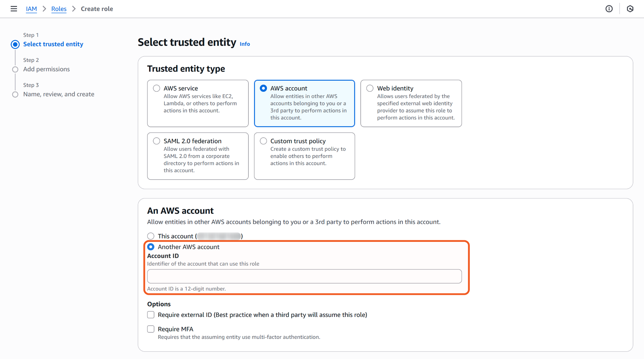
Task: Select Another AWS account radio button
Action: click(x=151, y=247)
